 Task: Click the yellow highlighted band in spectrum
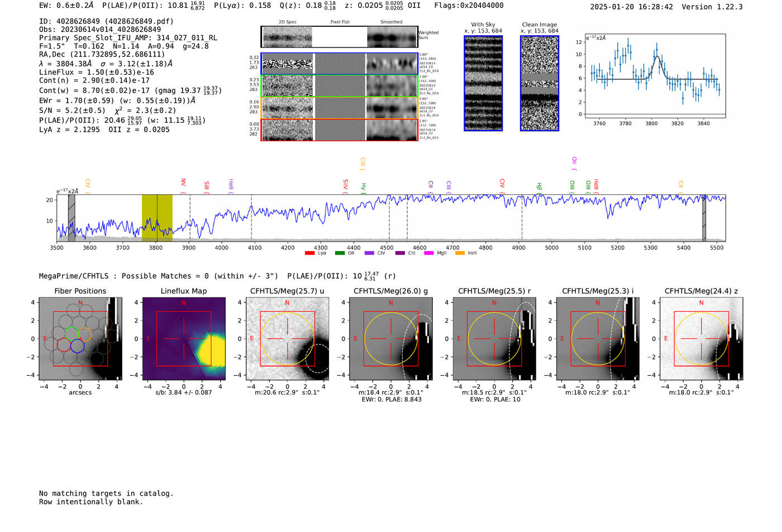point(157,218)
